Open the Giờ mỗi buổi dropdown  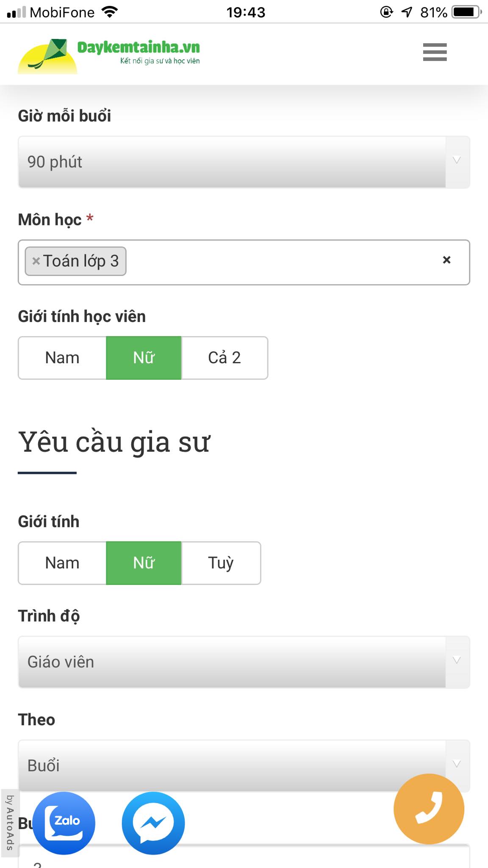(244, 161)
